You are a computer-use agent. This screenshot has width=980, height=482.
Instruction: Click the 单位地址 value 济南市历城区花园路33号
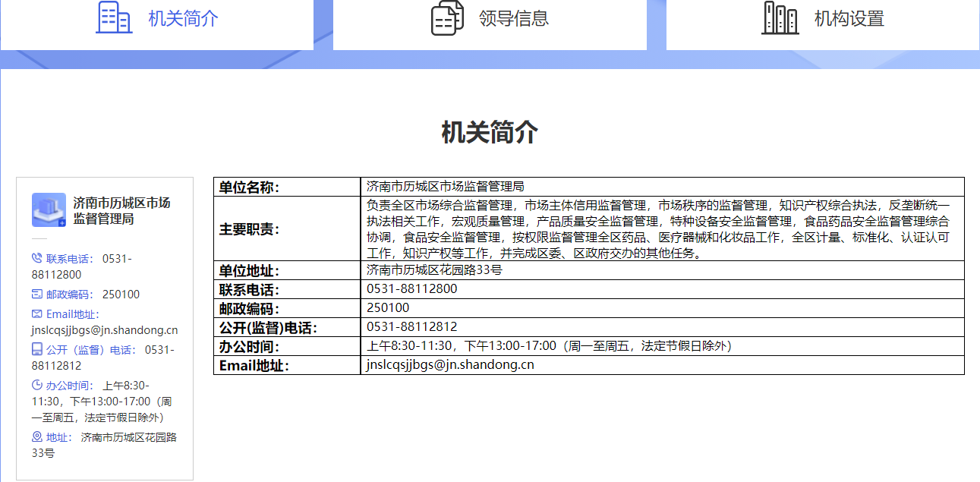[x=434, y=270]
